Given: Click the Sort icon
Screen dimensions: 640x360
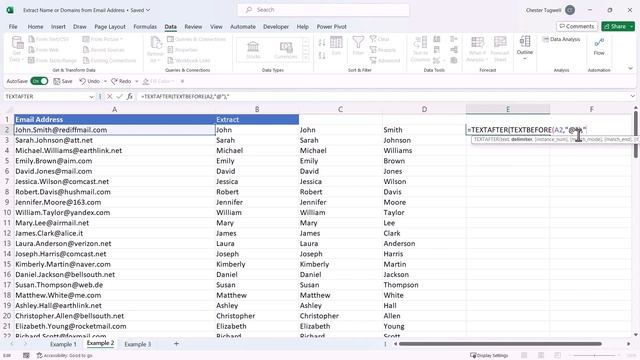Looking at the screenshot, I should point(336,46).
